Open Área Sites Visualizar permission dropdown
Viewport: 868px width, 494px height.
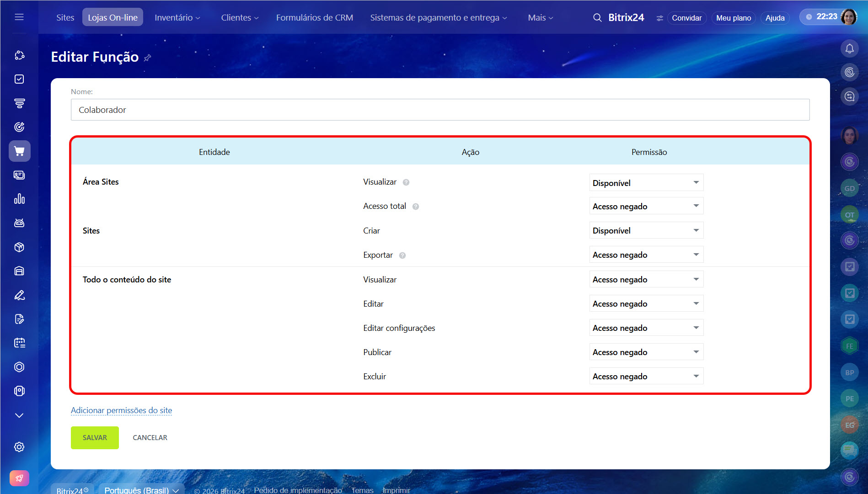[646, 183]
